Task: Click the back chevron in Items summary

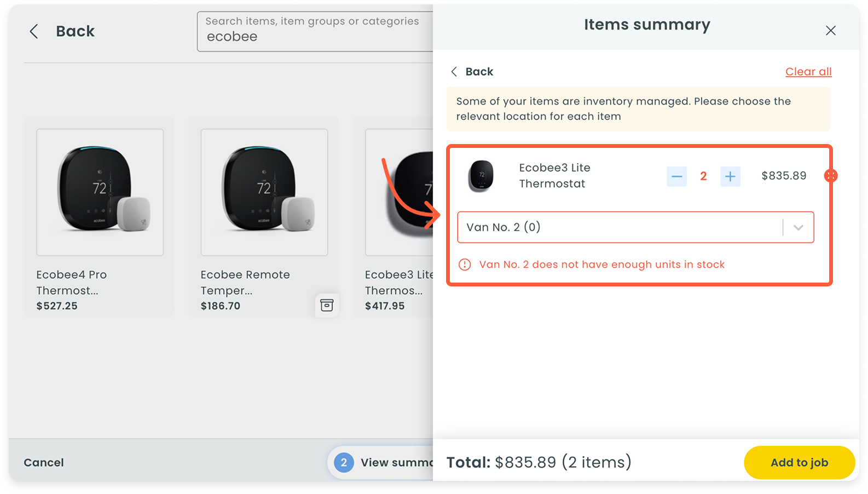Action: coord(454,72)
